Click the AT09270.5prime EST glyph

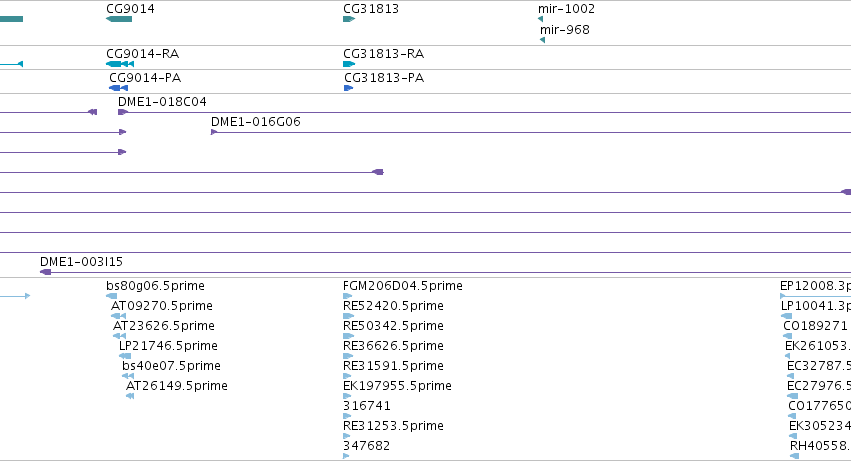(x=118, y=316)
